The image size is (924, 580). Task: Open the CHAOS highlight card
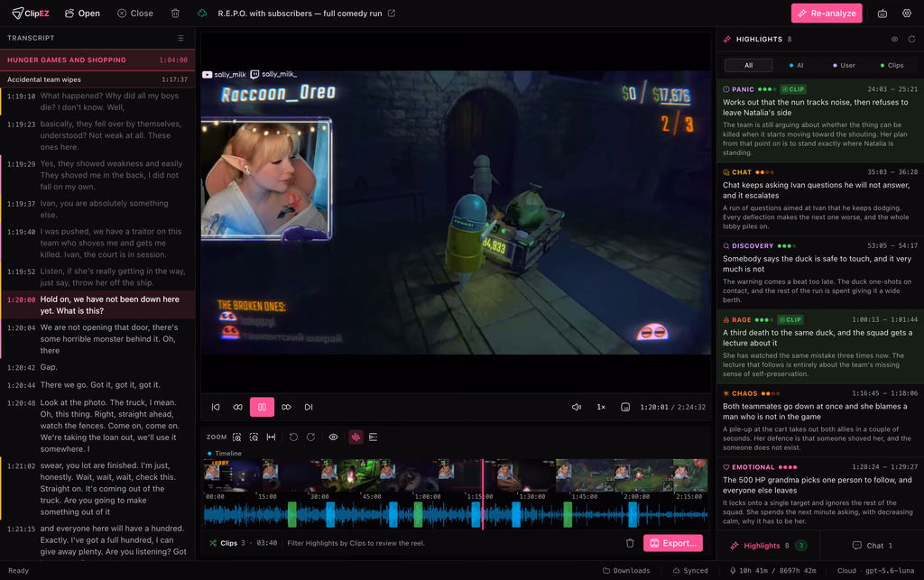coord(820,420)
